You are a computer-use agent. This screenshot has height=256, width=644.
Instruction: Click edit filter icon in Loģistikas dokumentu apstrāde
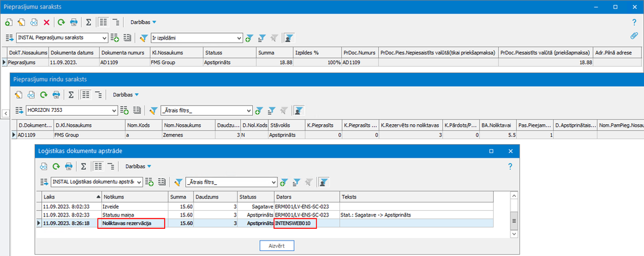[178, 182]
